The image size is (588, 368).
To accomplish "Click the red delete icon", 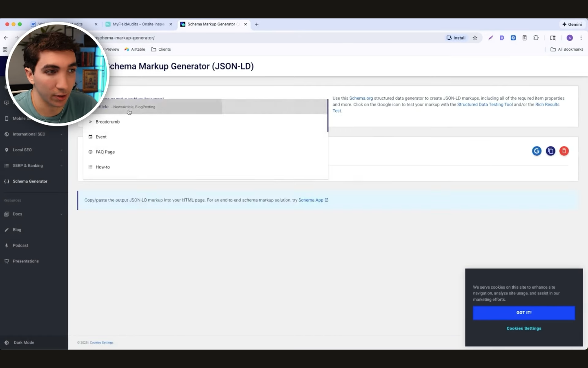I will coord(564,151).
